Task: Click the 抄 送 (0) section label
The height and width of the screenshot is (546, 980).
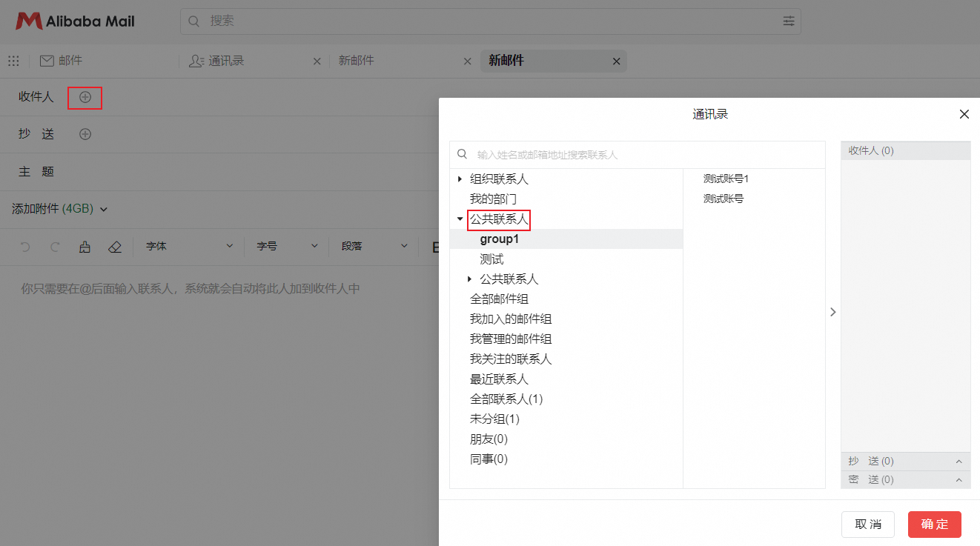Action: 871,462
